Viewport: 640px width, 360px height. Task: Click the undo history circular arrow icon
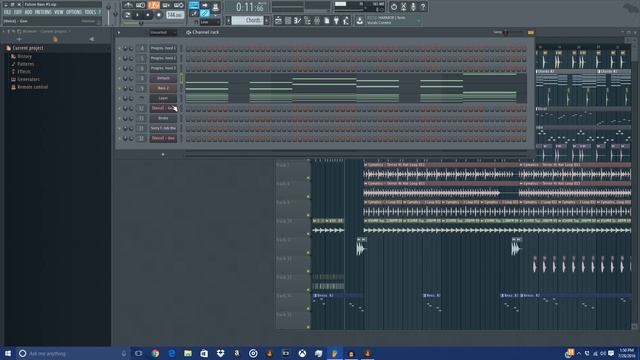coord(394,7)
